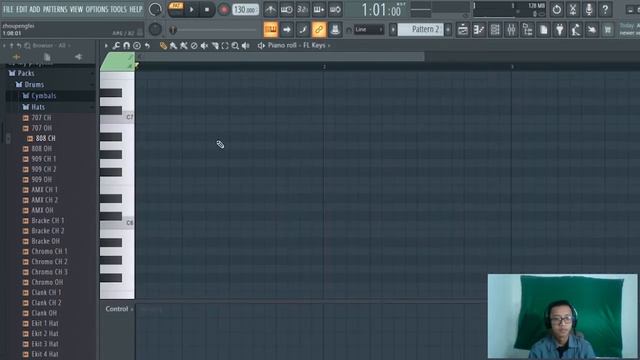This screenshot has width=640, height=360.
Task: Open the project info page icon
Action: point(544,29)
